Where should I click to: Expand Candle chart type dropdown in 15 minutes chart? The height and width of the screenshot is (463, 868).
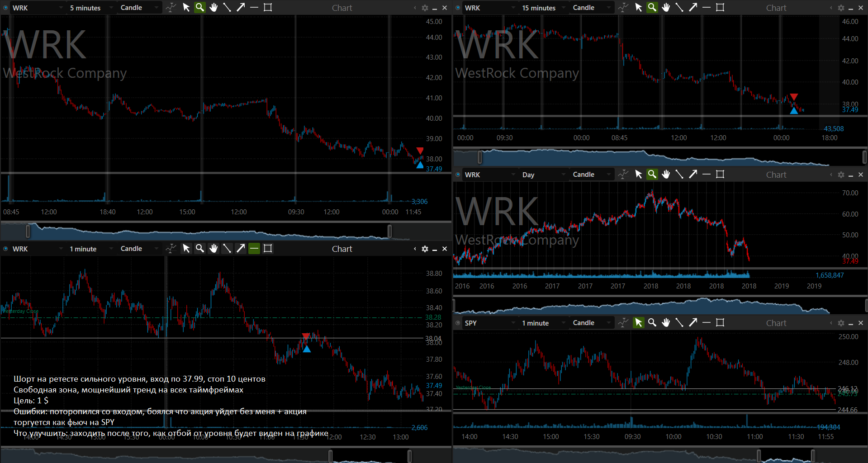click(592, 8)
